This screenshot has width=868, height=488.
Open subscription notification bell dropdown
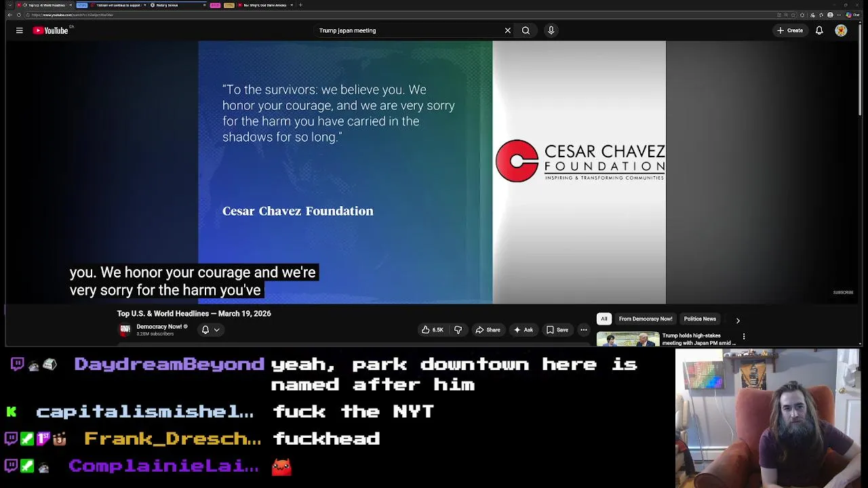click(210, 330)
